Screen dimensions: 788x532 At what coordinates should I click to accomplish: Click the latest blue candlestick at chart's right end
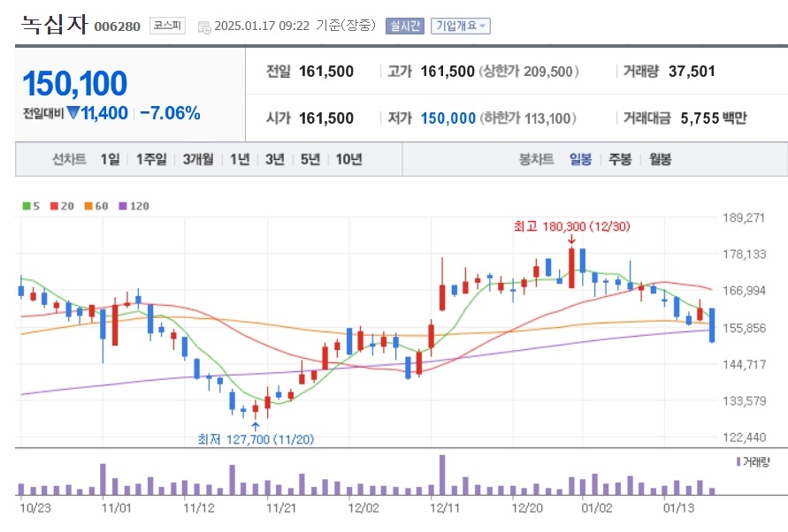click(712, 325)
